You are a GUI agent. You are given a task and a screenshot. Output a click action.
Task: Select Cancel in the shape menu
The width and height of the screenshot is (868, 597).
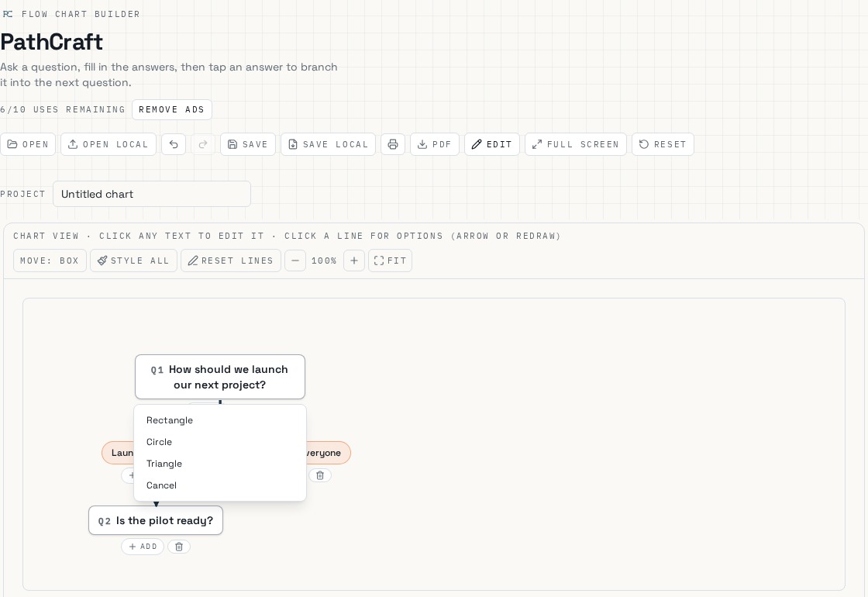[x=220, y=485]
